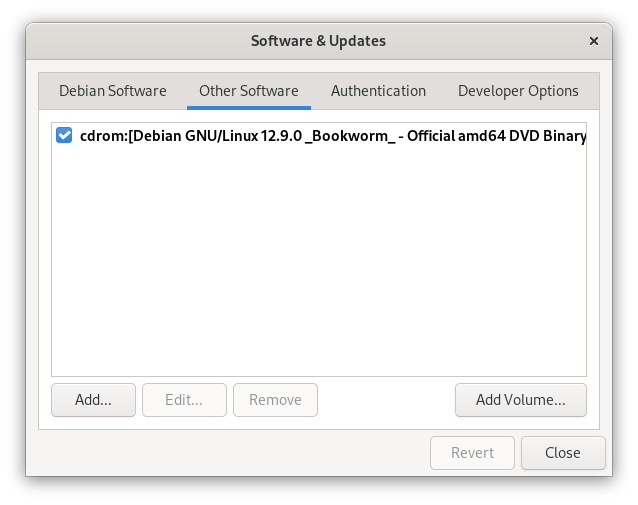Click the greyed-out Revert button

pos(472,453)
